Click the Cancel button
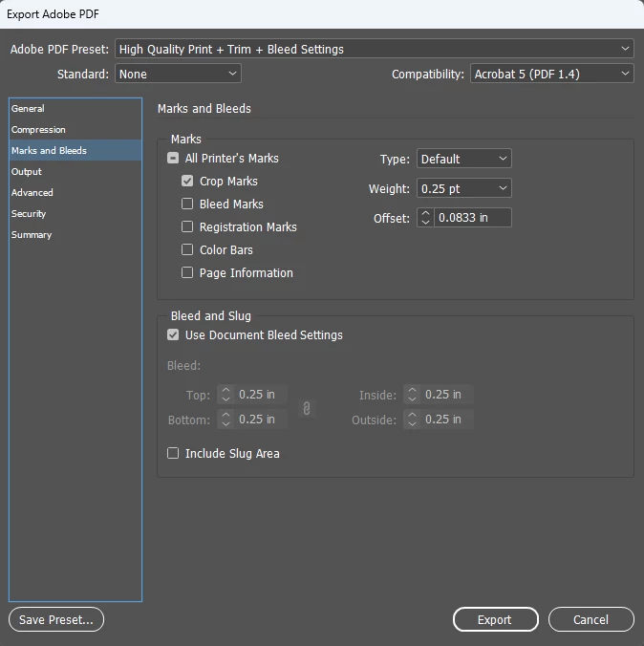The image size is (644, 646). 590,619
